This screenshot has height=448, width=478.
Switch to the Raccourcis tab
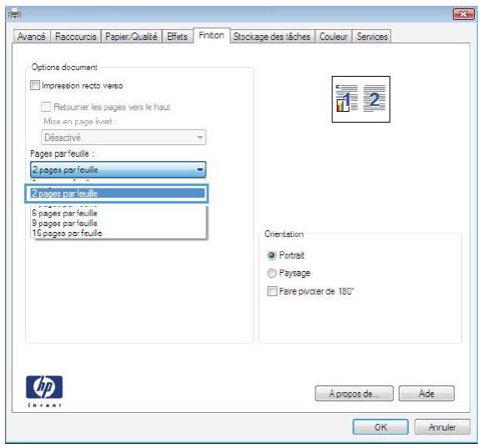click(x=76, y=37)
